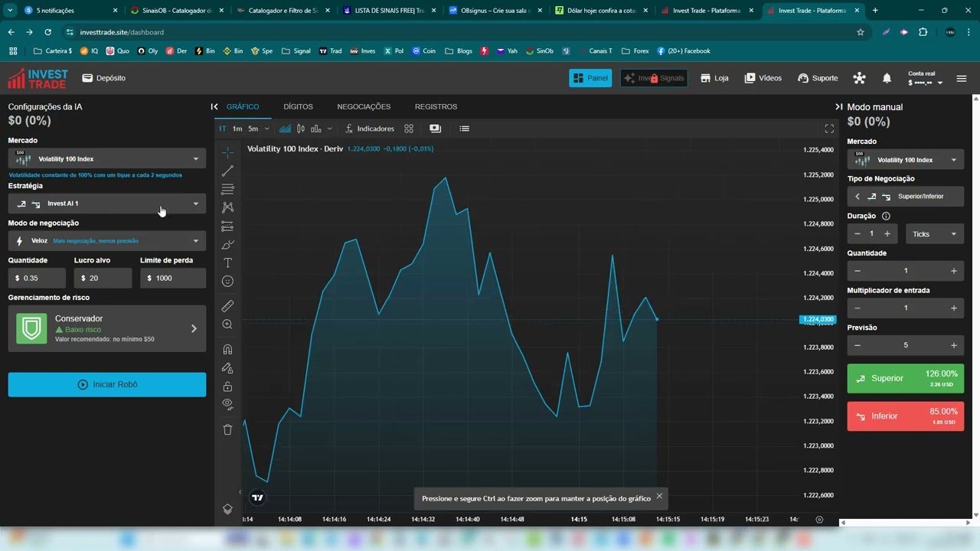Screen dimensions: 980x551
Task: Click the Painel button
Action: coord(590,78)
